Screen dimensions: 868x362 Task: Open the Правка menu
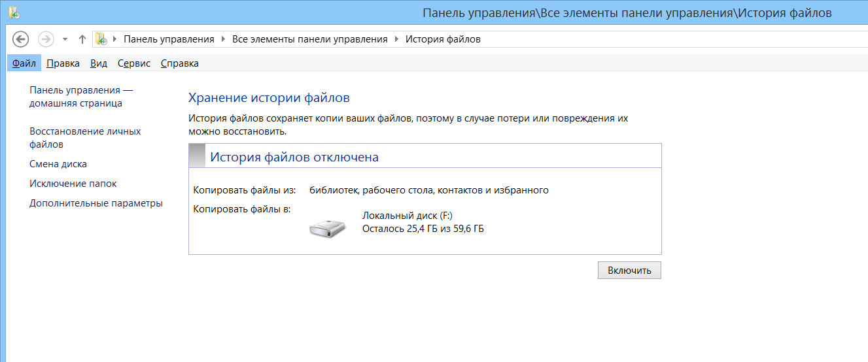coord(63,63)
